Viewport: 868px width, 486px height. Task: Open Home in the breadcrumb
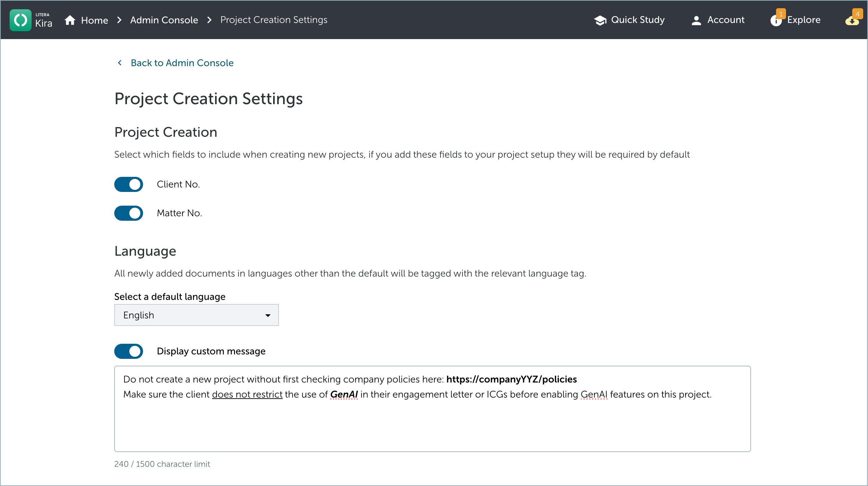point(94,20)
